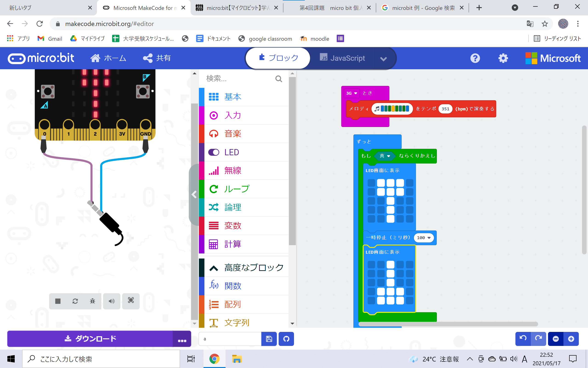Switch to the Google 検索 browser tab

pos(422,8)
